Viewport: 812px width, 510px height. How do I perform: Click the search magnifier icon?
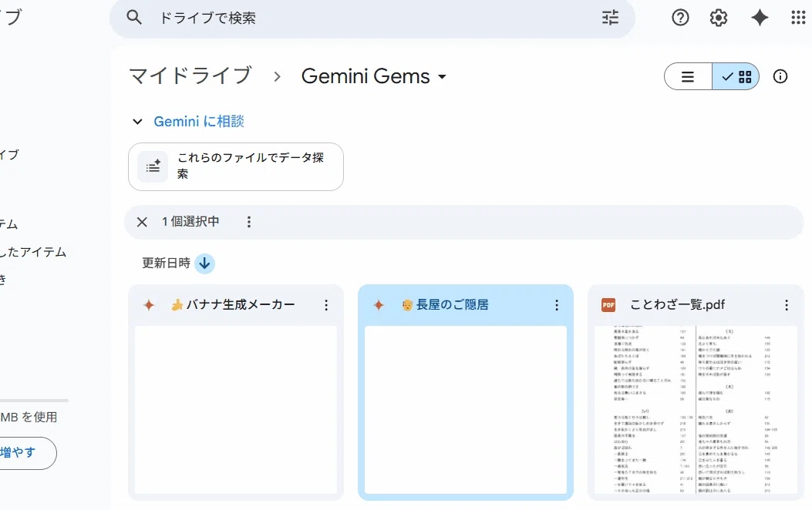coord(133,18)
